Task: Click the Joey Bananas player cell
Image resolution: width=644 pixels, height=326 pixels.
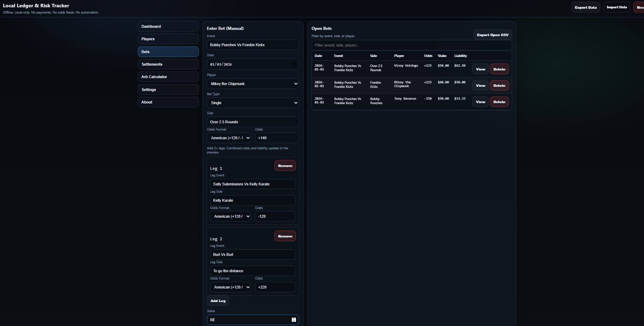Action: 405,99
